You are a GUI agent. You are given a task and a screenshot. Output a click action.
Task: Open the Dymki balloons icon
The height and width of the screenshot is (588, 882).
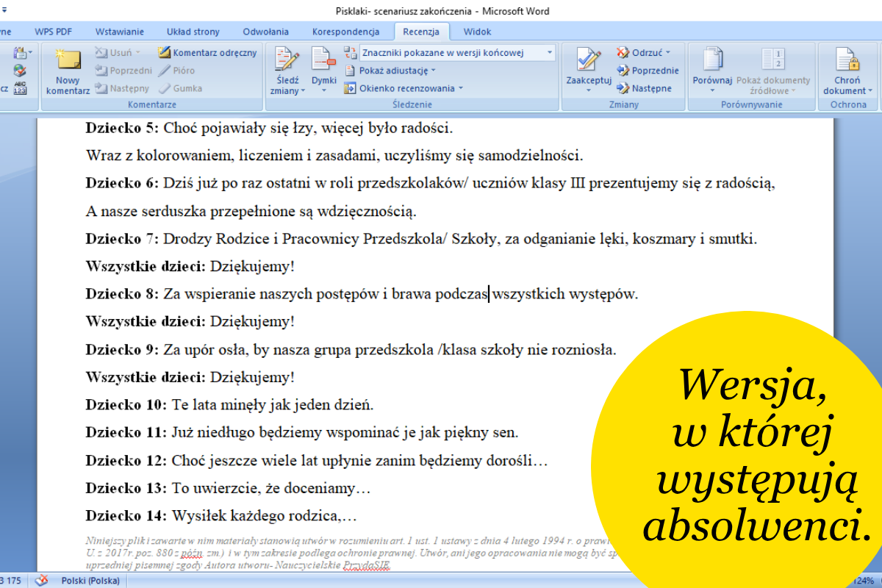pyautogui.click(x=323, y=60)
